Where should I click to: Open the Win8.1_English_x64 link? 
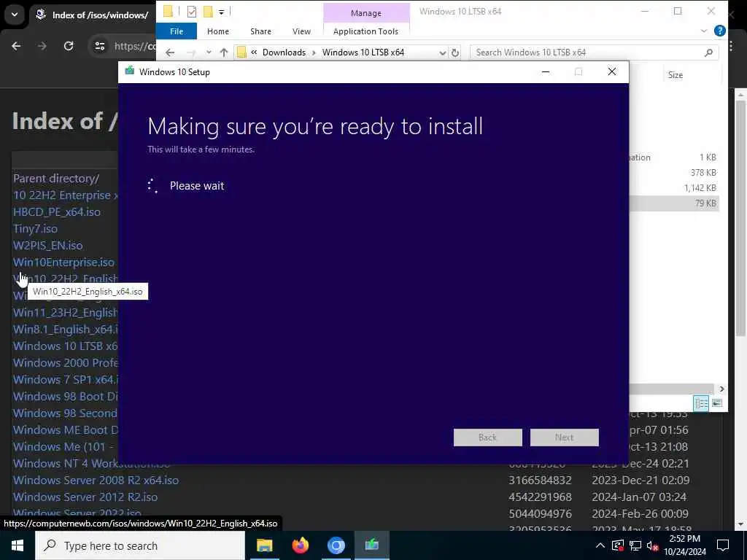(x=65, y=329)
